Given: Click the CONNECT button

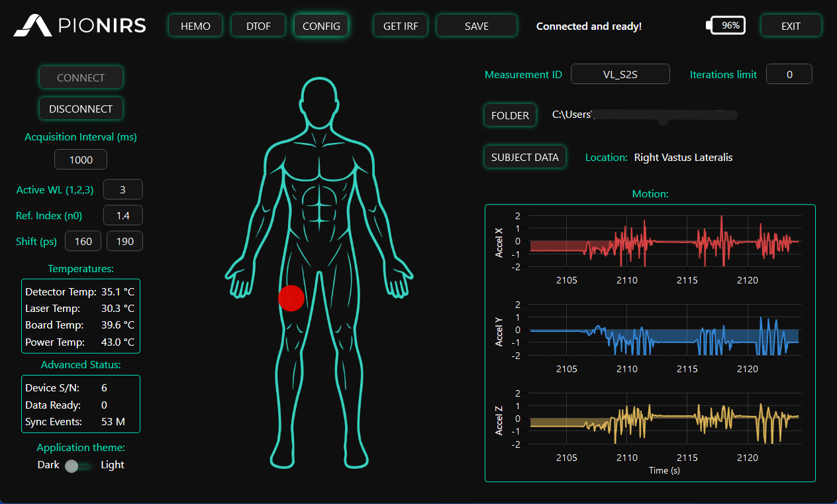Looking at the screenshot, I should pyautogui.click(x=81, y=77).
